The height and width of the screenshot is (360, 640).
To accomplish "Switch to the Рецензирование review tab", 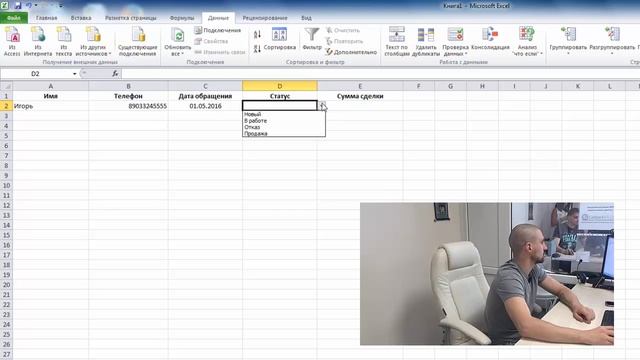I will click(265, 18).
